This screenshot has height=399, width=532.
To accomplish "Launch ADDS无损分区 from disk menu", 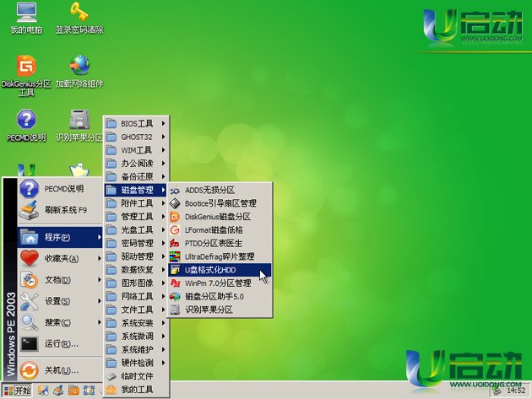I will (x=220, y=190).
